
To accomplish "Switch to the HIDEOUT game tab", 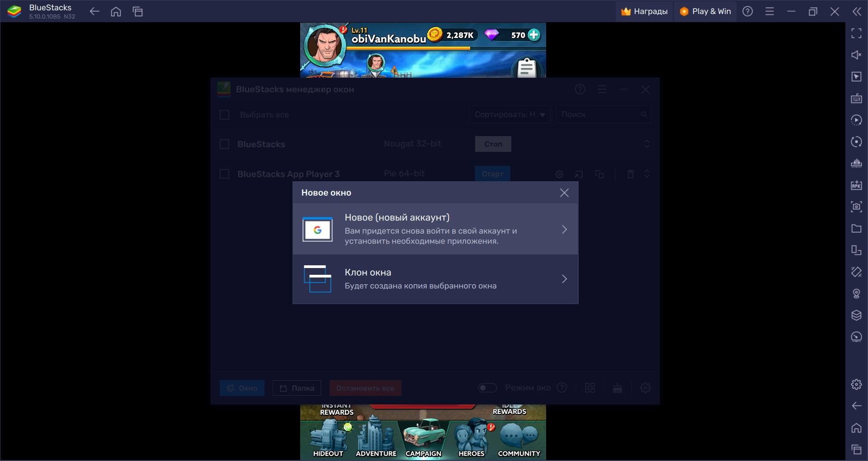I will pos(328,438).
